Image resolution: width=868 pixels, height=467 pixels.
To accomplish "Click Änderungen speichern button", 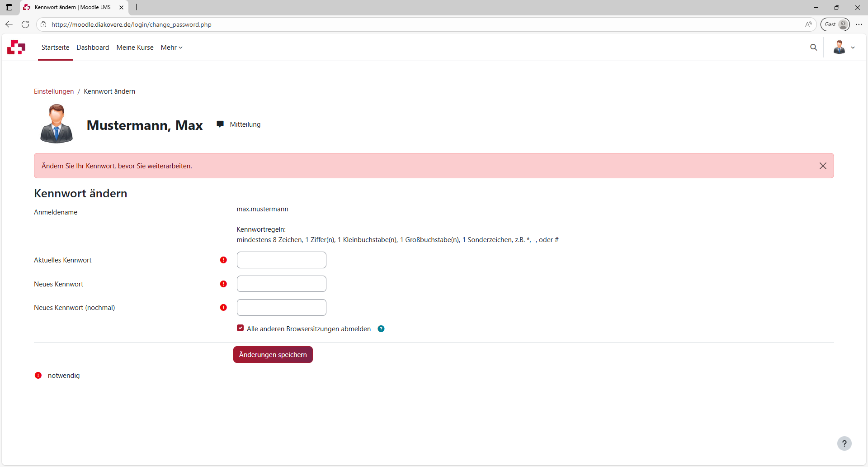I will click(273, 355).
